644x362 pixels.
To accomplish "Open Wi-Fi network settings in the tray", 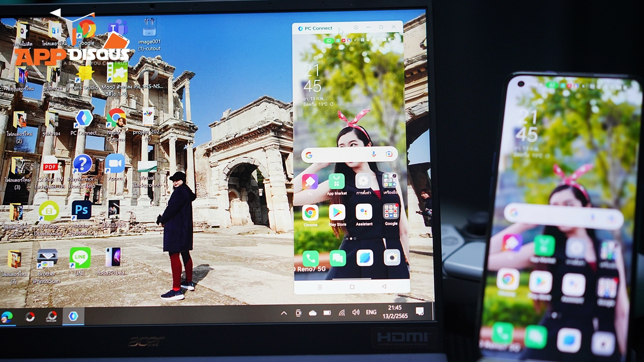I will [342, 313].
